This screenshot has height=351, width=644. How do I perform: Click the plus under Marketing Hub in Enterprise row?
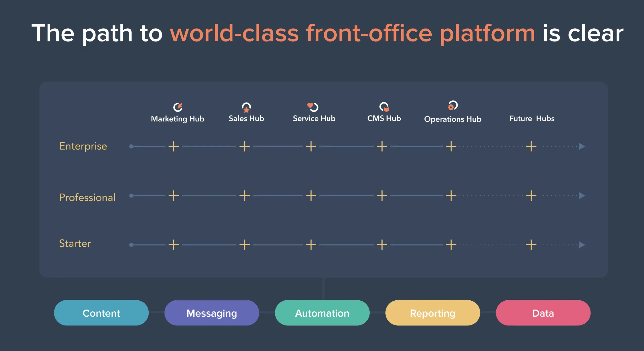(x=174, y=146)
